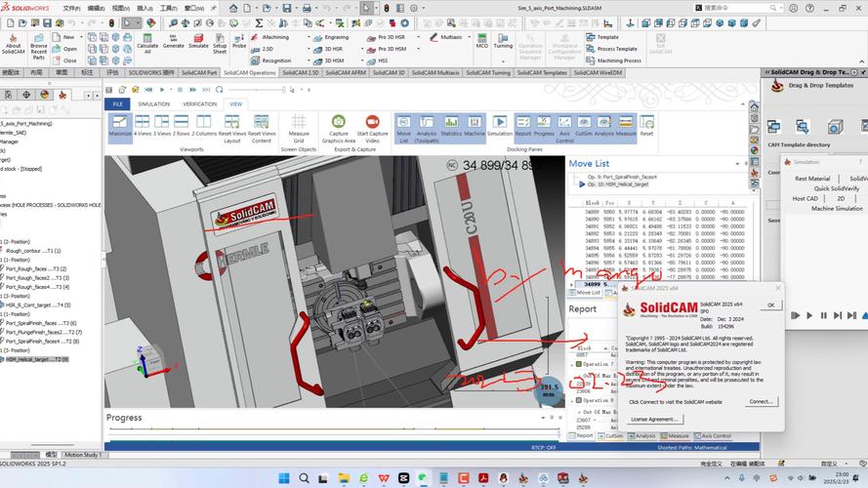
Task: Open the Windows Start menu
Action: (x=284, y=478)
